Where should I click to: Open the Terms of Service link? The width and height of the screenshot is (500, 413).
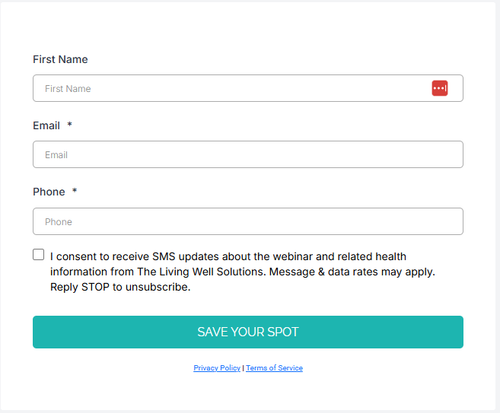point(274,368)
